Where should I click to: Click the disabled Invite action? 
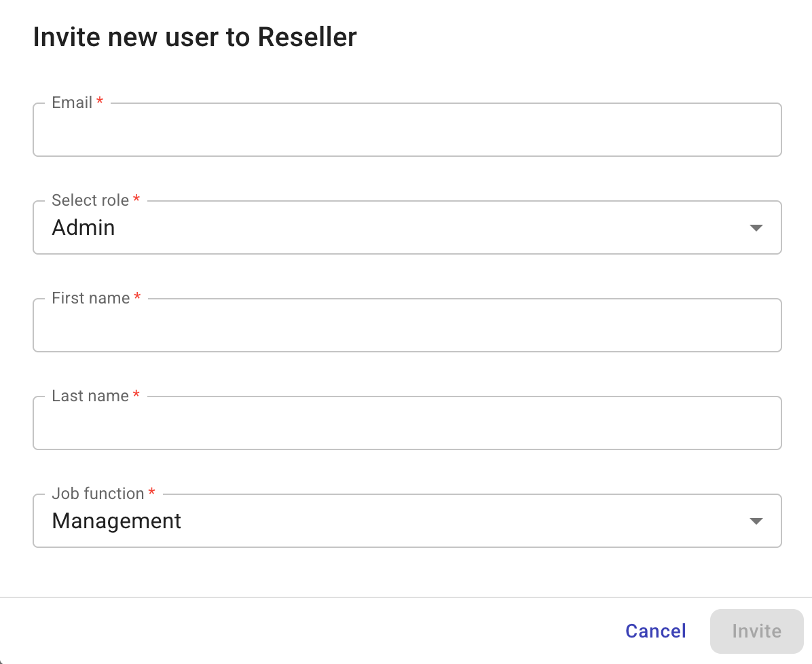pos(756,631)
